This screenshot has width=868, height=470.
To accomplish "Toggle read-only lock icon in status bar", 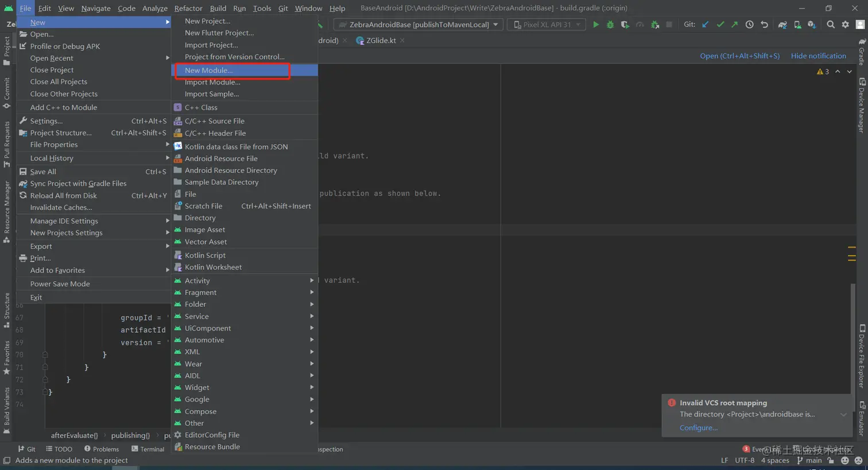I will tap(831, 460).
